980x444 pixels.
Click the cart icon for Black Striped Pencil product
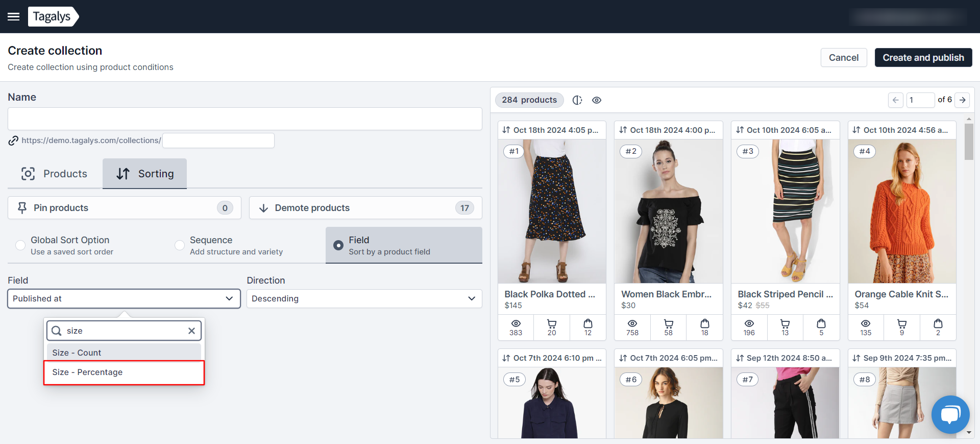coord(785,323)
